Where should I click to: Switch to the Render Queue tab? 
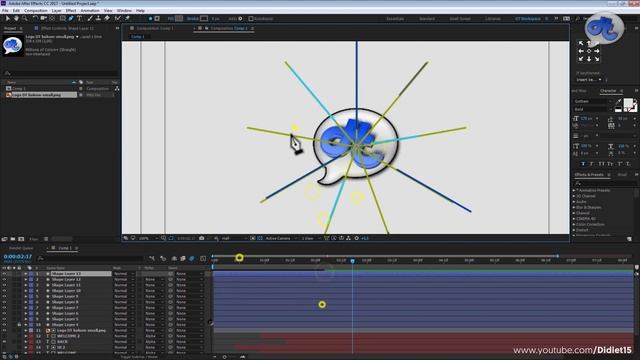(21, 248)
